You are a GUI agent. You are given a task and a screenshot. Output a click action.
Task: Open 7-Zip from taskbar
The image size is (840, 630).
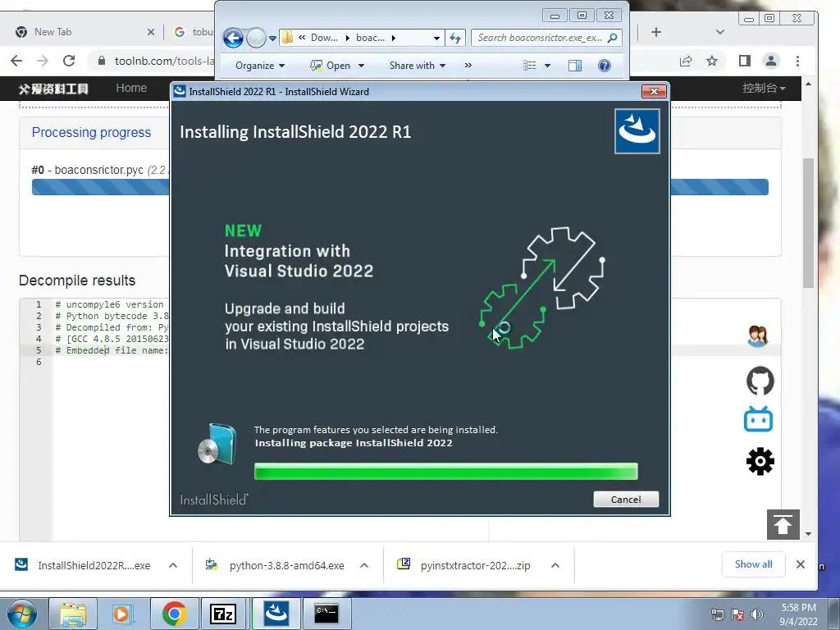(x=224, y=614)
